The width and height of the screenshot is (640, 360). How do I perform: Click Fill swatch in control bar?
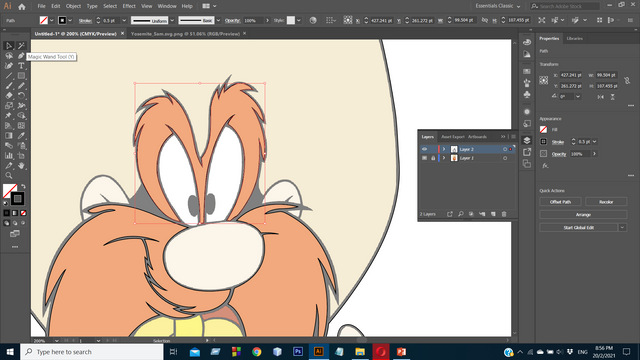tap(43, 20)
